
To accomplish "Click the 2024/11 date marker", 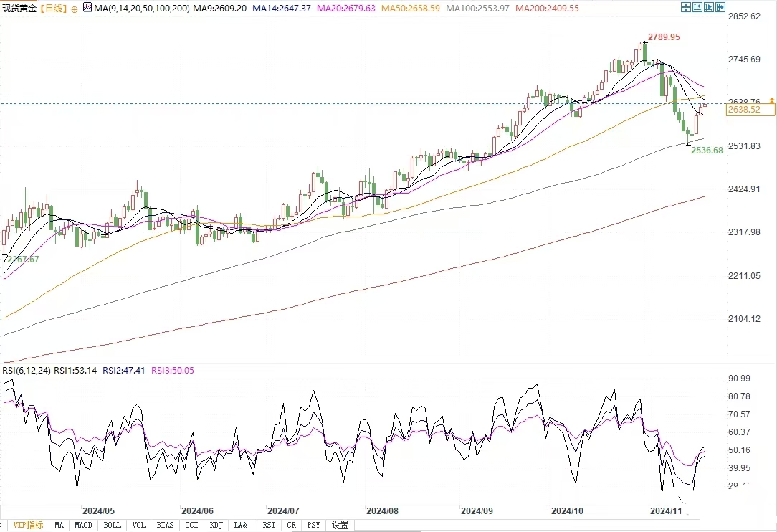I will click(x=666, y=510).
